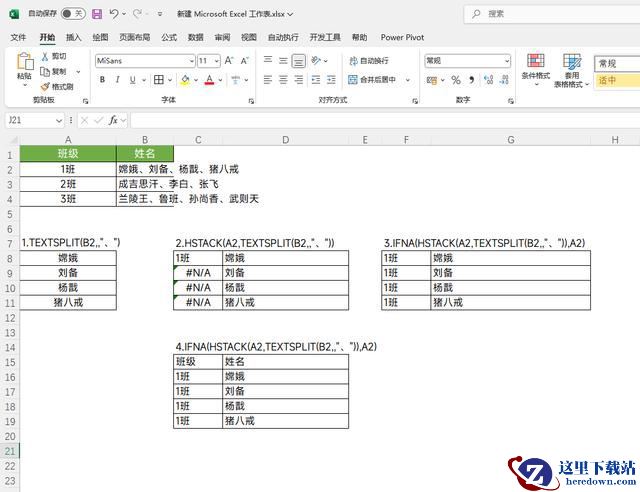Image resolution: width=640 pixels, height=492 pixels.
Task: Apply the yellow fill color
Action: click(x=185, y=80)
